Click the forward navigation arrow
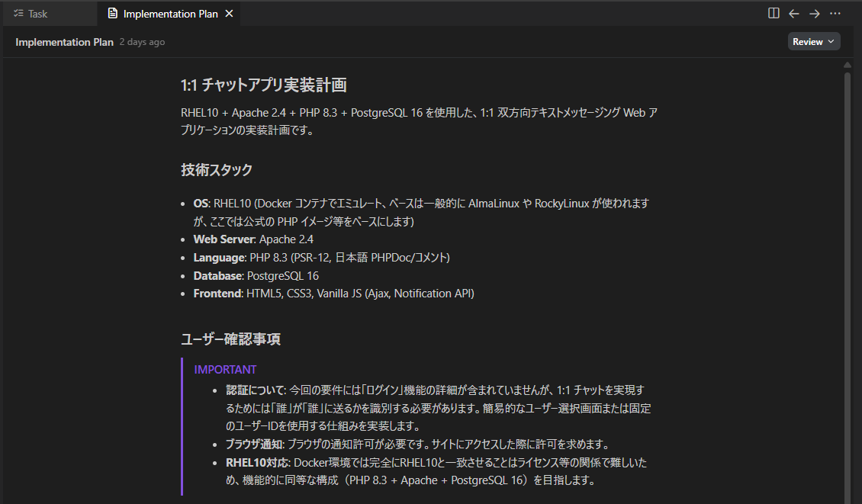The image size is (862, 504). click(x=813, y=13)
